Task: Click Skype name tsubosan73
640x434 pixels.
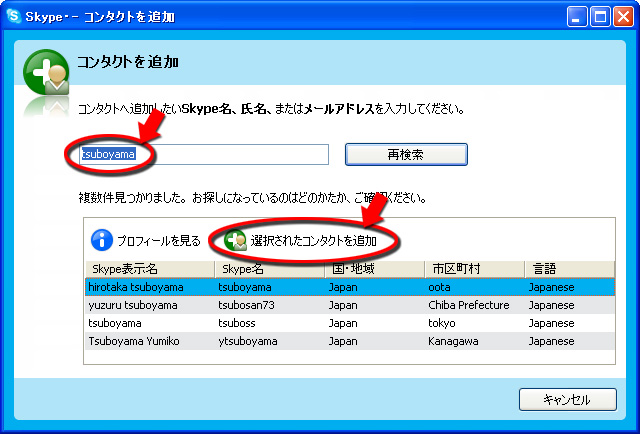Action: tap(247, 305)
